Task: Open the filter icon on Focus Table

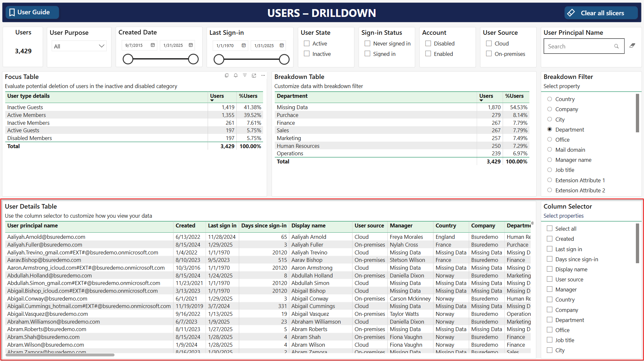Action: [245, 75]
